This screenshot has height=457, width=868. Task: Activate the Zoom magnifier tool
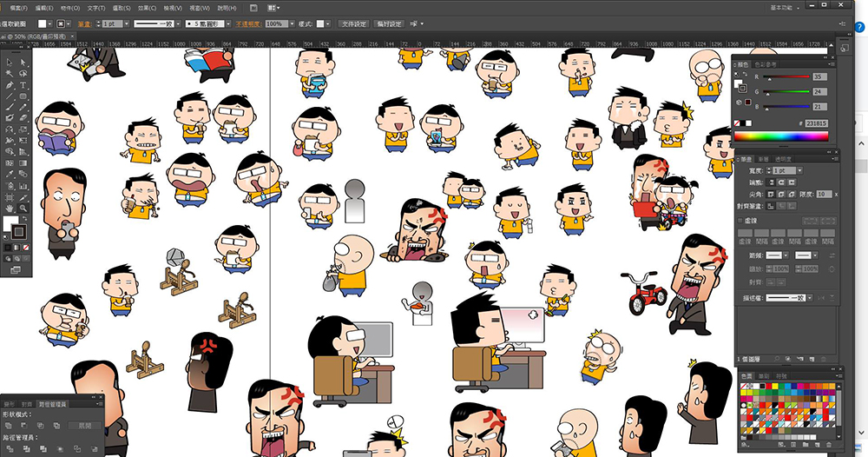23,209
